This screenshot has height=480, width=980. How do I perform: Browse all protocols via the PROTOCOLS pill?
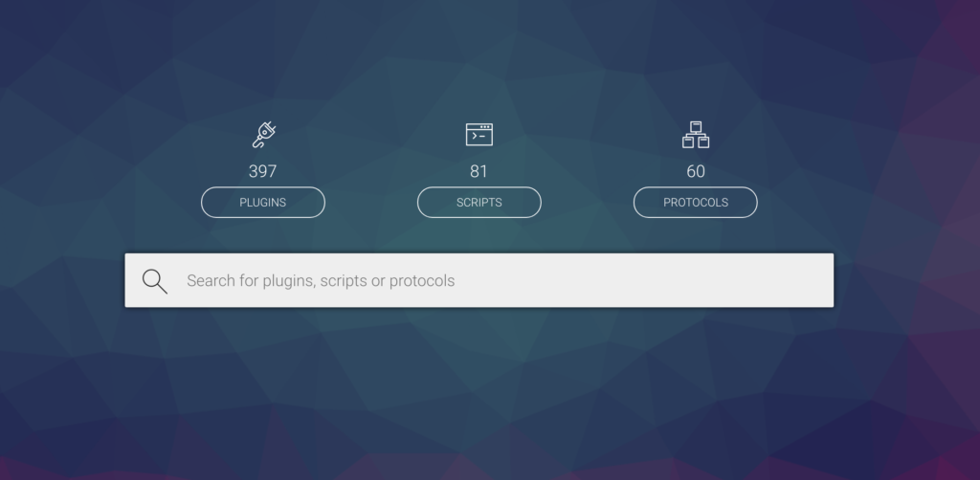(x=696, y=203)
